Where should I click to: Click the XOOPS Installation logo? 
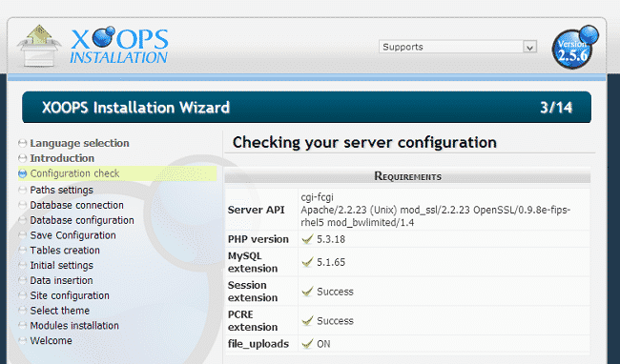[x=119, y=46]
